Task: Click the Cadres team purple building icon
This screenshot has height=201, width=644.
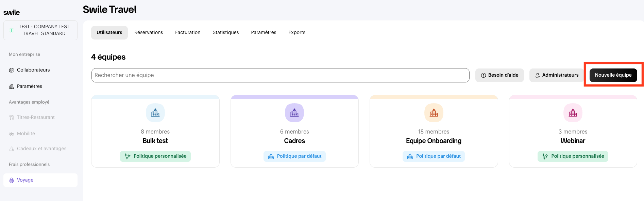Action: (294, 113)
